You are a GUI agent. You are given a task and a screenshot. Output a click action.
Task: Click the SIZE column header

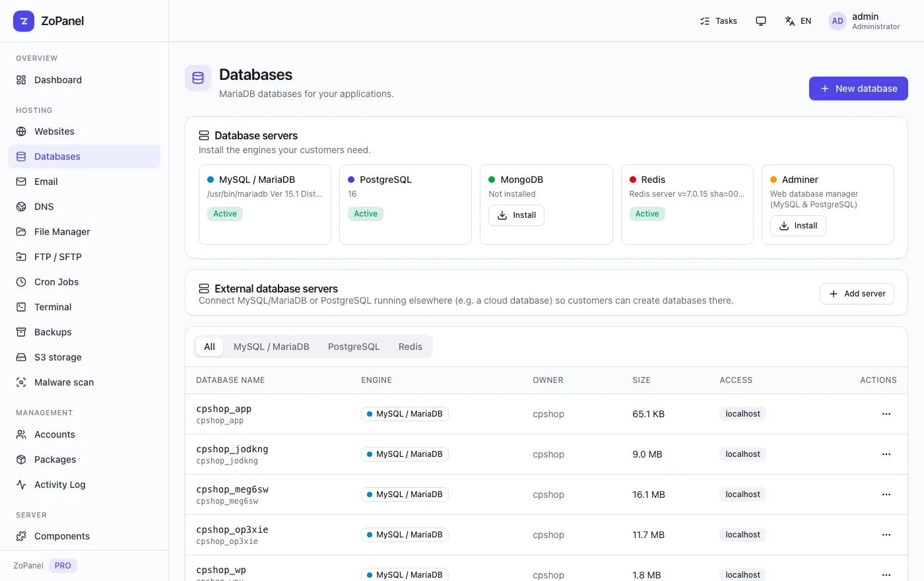(x=642, y=380)
